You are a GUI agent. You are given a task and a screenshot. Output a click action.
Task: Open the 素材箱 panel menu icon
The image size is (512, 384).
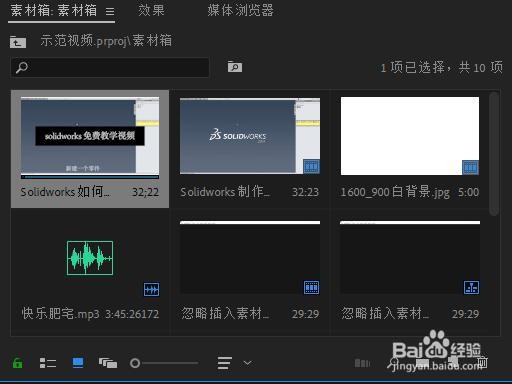tap(110, 12)
